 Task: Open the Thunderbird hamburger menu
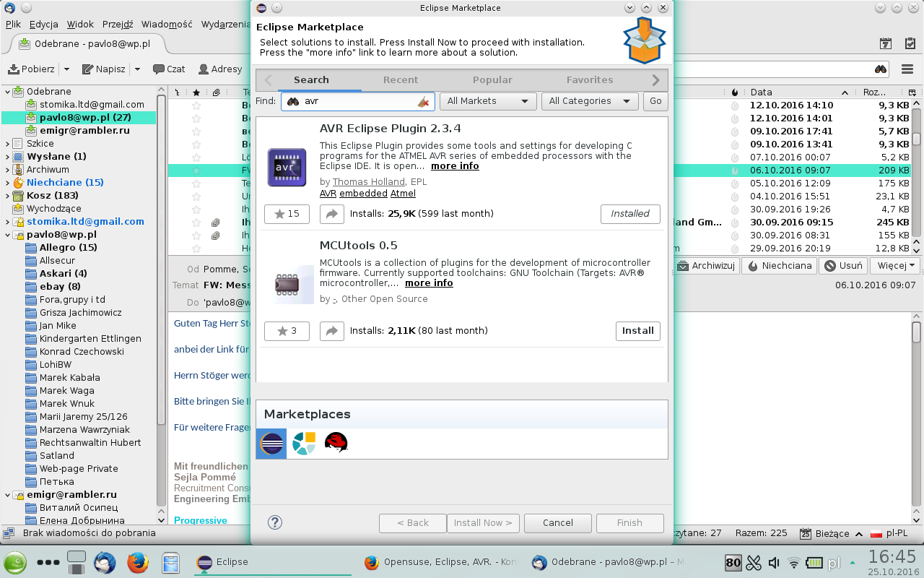coord(908,69)
